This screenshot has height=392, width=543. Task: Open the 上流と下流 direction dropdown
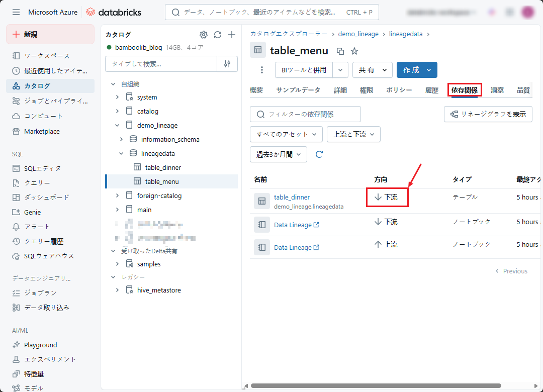[353, 134]
